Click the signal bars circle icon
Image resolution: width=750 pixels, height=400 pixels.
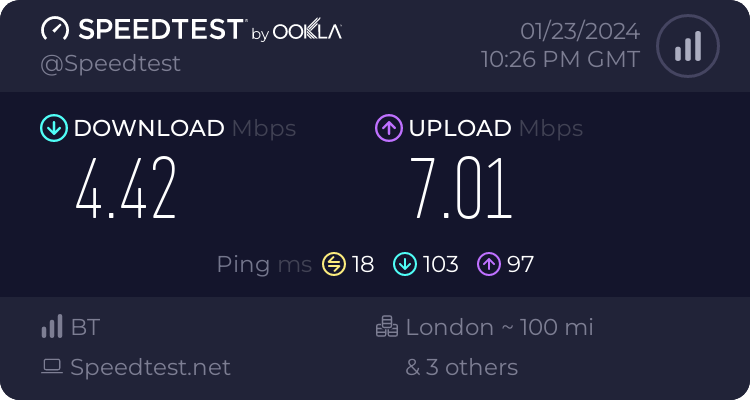pyautogui.click(x=686, y=46)
